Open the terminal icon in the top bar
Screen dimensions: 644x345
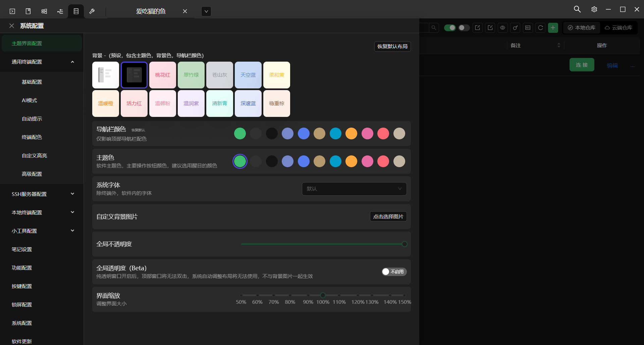pos(12,11)
